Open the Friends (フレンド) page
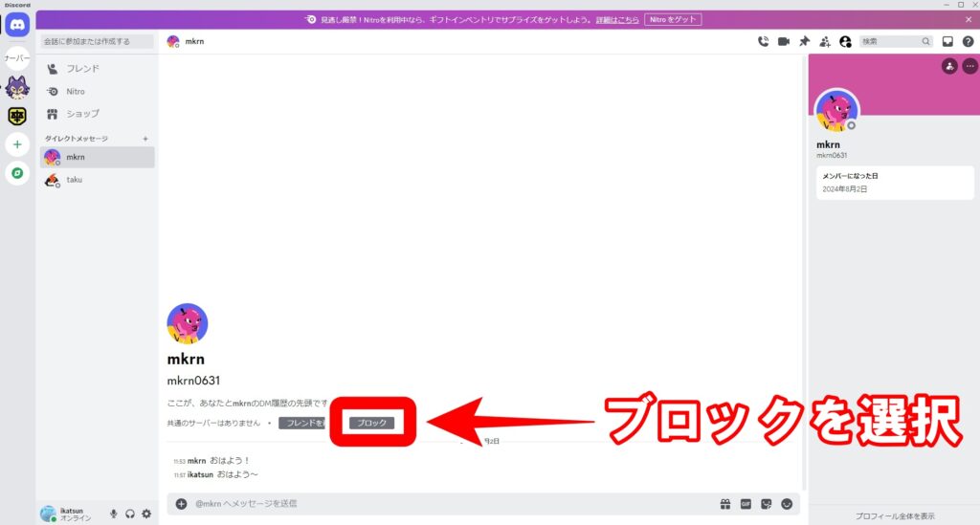This screenshot has height=525, width=980. 97,69
